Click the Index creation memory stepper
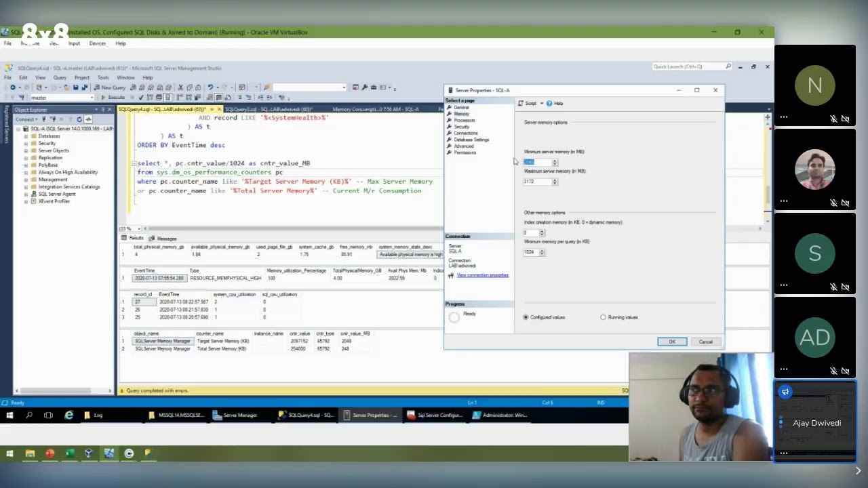868x488 pixels. pyautogui.click(x=542, y=232)
